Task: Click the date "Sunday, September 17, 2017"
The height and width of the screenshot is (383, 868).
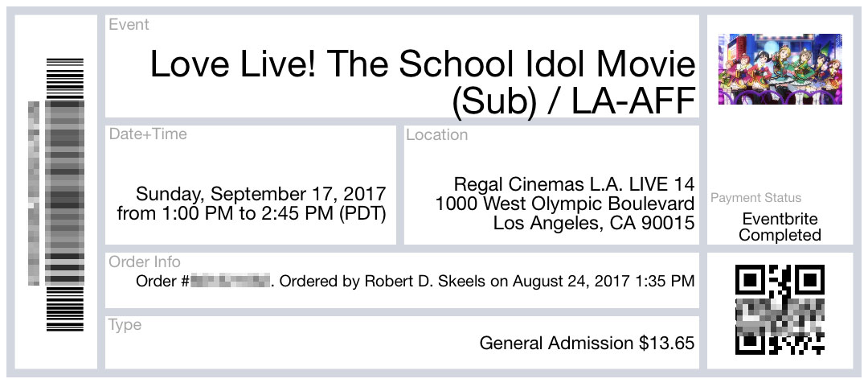Action: click(261, 194)
